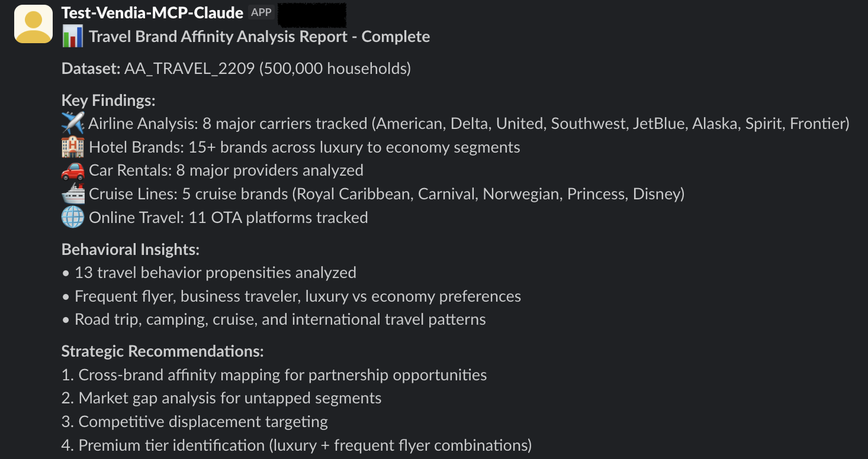Click the globe emoji icon
This screenshot has width=868, height=459.
tap(73, 218)
